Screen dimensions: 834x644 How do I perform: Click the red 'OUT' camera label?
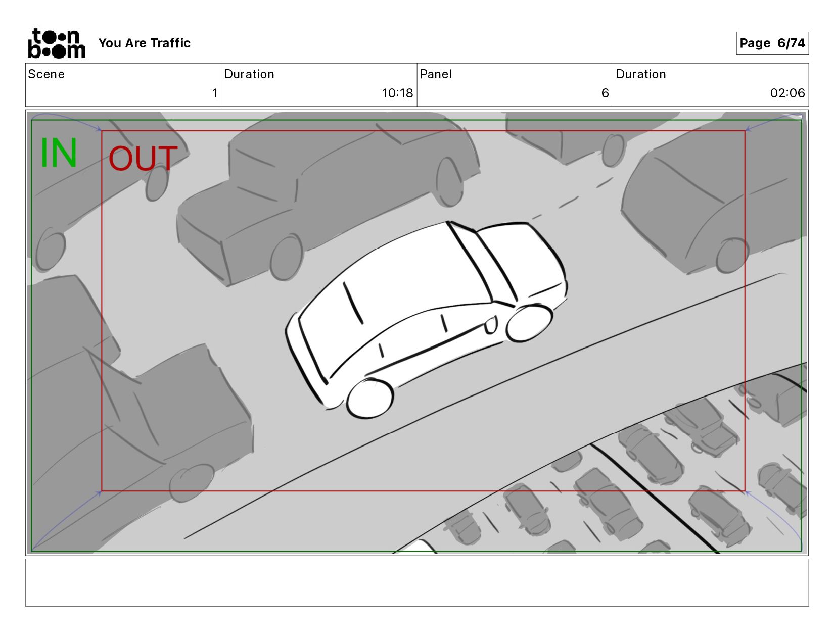[x=143, y=159]
